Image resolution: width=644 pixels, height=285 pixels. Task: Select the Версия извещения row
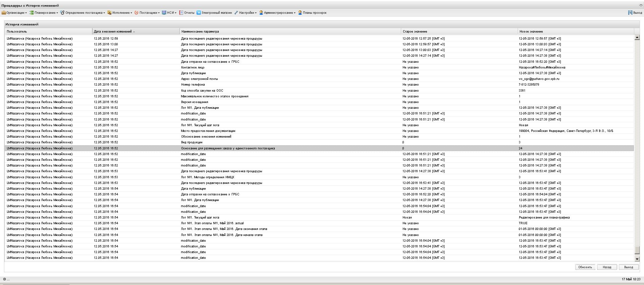[x=319, y=102]
